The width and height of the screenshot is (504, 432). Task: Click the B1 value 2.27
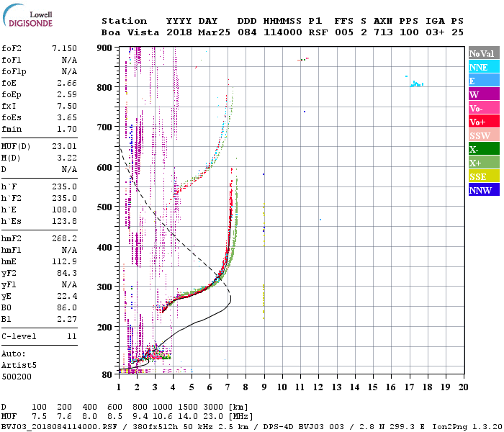click(x=67, y=319)
